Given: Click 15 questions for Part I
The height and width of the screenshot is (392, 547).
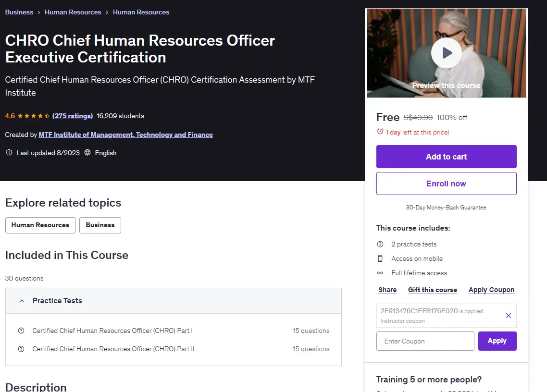Looking at the screenshot, I should click(311, 331).
